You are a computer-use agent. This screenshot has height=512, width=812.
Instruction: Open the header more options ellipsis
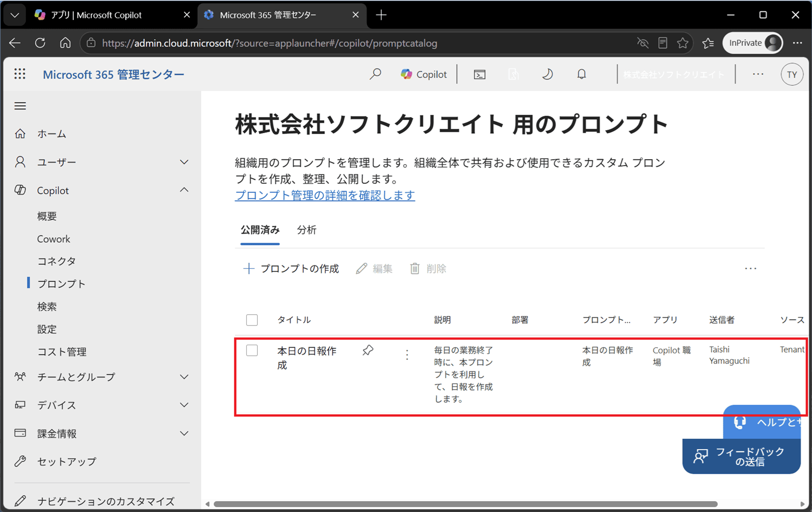pyautogui.click(x=758, y=74)
